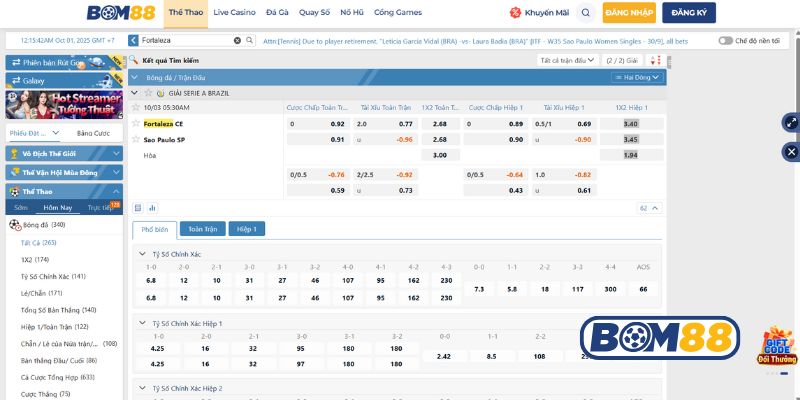Click the Hot Streamer Tướng Thuật banner
This screenshot has height=400, width=800.
pos(62,101)
